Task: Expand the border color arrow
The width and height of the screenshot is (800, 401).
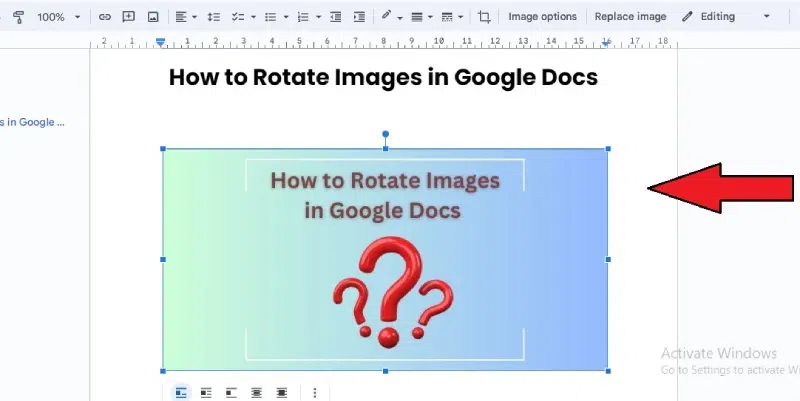Action: [399, 17]
